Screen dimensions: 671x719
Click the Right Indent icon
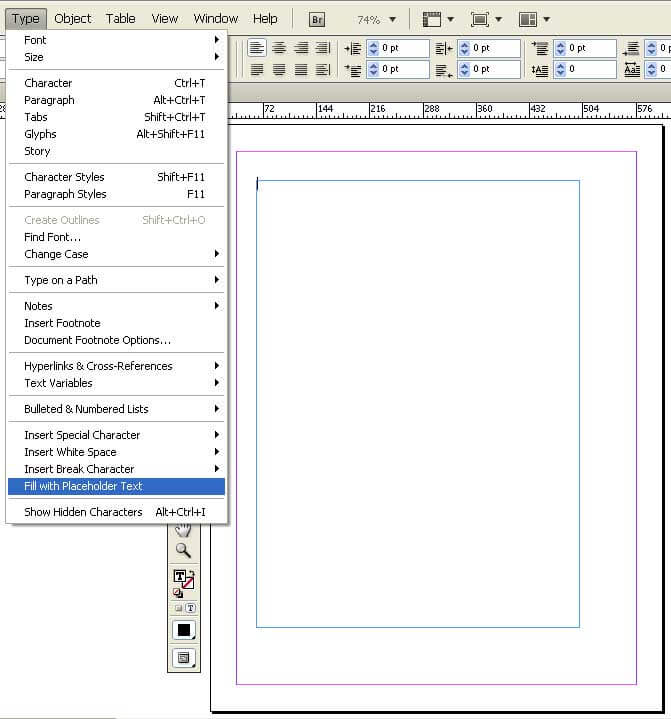[444, 48]
